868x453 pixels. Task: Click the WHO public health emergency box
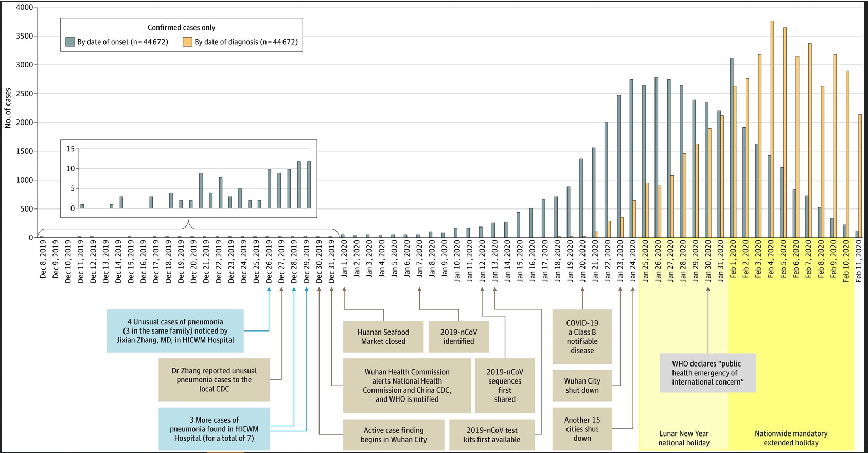tap(708, 373)
